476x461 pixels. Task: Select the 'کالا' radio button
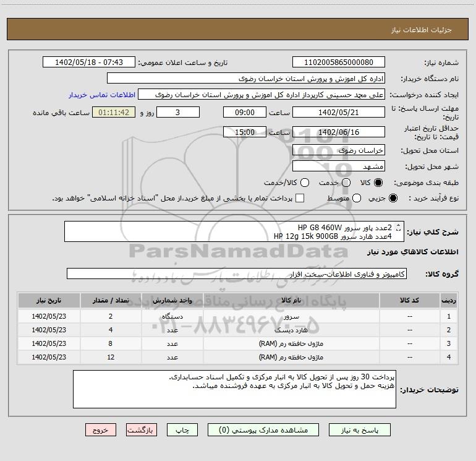[x=378, y=183]
